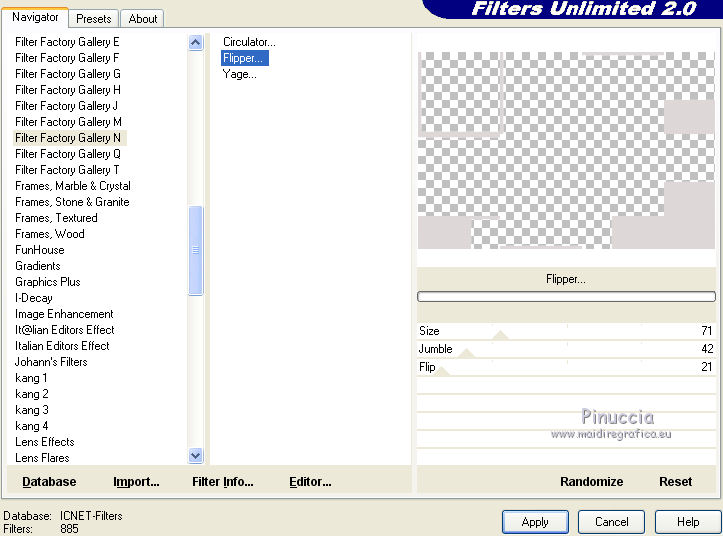Select the kang 4 category

[x=31, y=426]
